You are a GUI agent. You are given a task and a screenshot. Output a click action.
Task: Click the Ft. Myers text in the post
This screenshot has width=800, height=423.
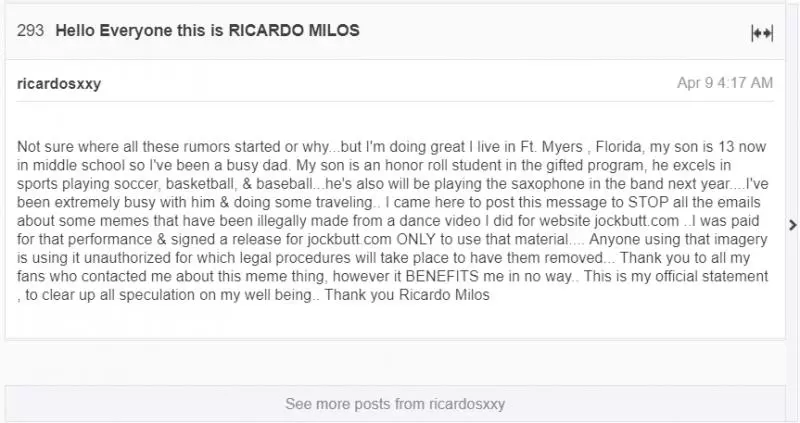click(551, 147)
